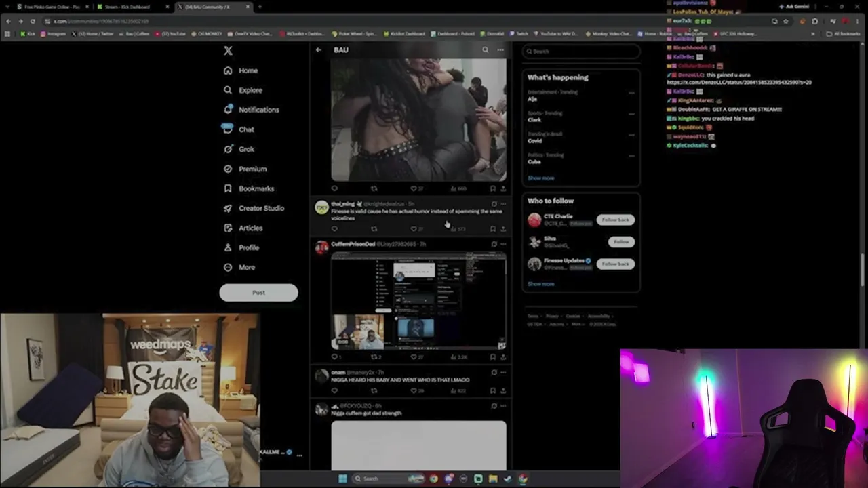This screenshot has height=488, width=868.
Task: Open Creator Studio in the sidebar
Action: click(x=254, y=208)
